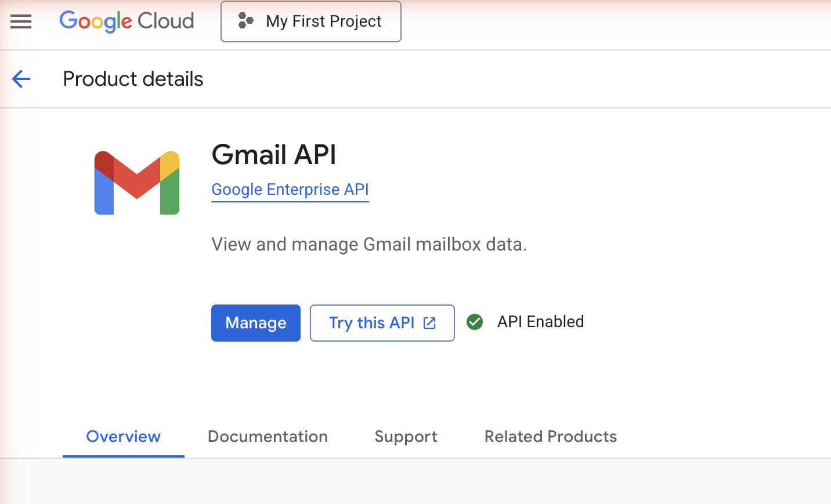831x504 pixels.
Task: Click the Gmail API title text
Action: 274,155
